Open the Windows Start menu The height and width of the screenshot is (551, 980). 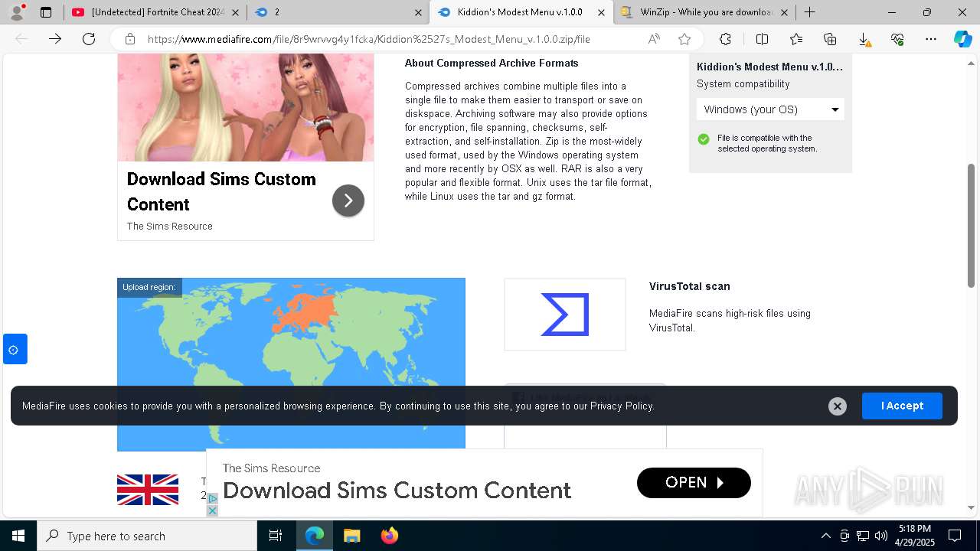coord(18,536)
